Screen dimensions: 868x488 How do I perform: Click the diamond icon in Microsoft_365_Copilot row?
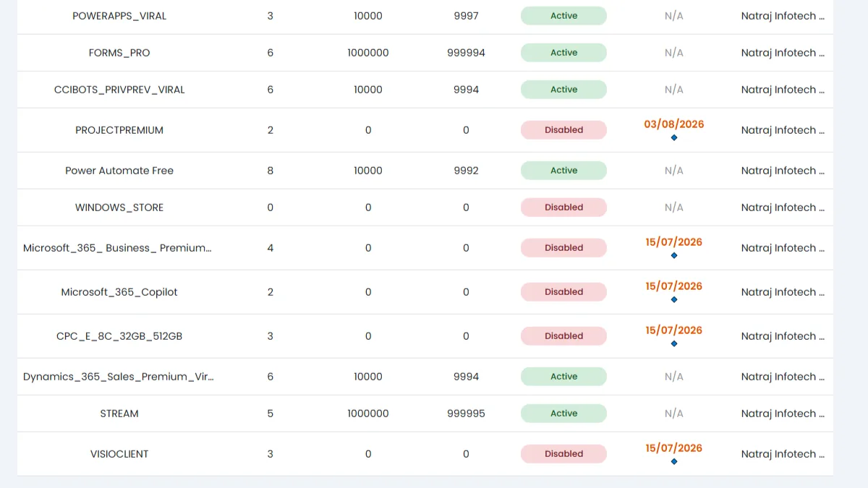pyautogui.click(x=674, y=299)
